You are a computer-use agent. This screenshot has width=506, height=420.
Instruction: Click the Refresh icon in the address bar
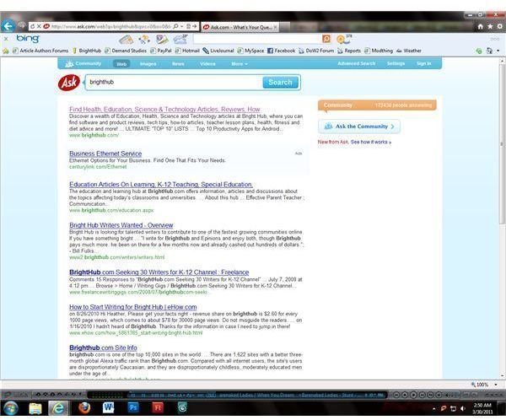point(33,26)
